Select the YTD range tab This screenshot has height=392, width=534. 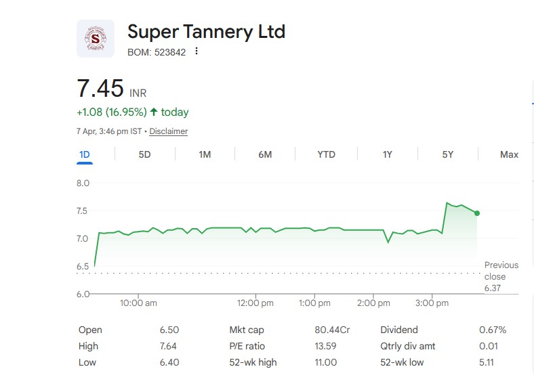pos(326,154)
